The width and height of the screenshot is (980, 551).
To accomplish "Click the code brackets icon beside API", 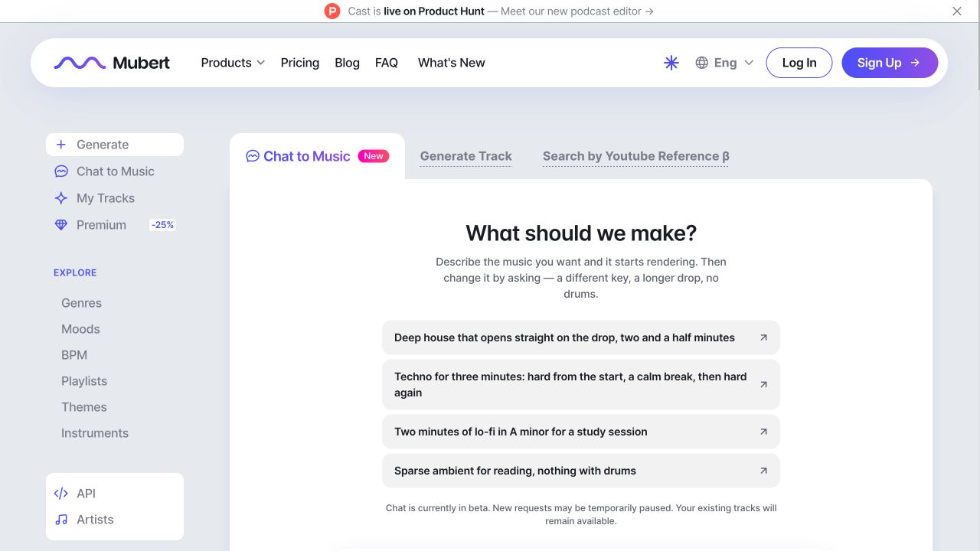I will (x=61, y=494).
